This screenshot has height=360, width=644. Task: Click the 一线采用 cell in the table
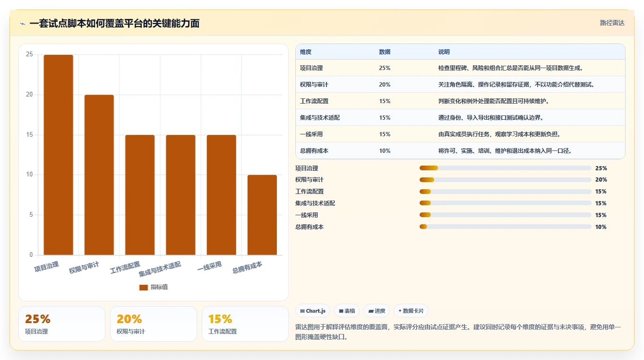311,134
